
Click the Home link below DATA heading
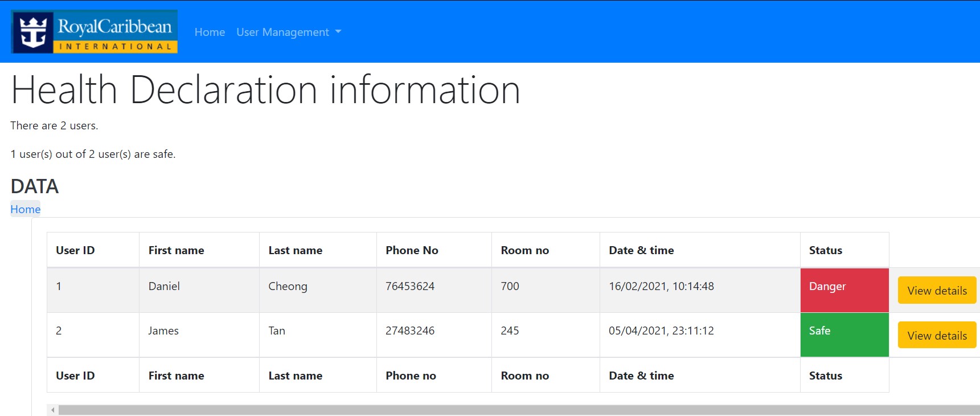point(26,209)
